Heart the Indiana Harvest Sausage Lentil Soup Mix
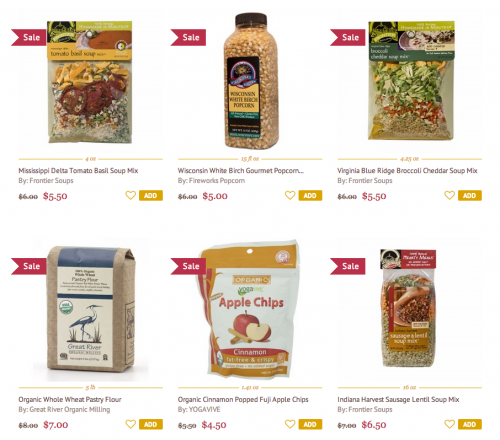The height and width of the screenshot is (440, 500). pyautogui.click(x=449, y=424)
